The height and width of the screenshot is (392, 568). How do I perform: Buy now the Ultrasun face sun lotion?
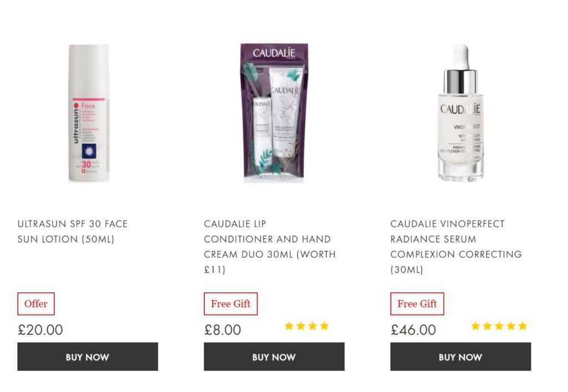click(88, 357)
